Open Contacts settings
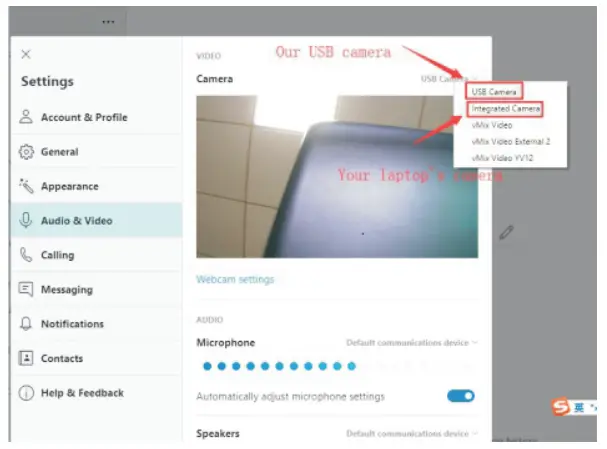This screenshot has width=607, height=449. click(97, 358)
